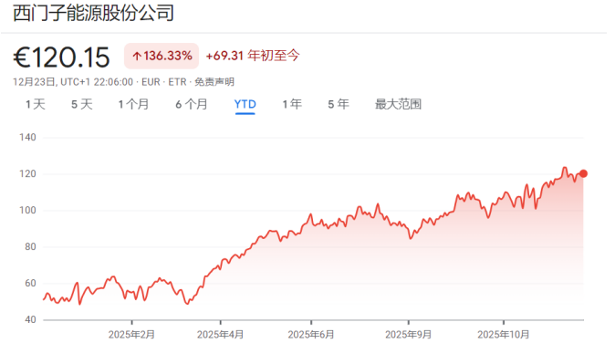Click the 136.33% change badge
The height and width of the screenshot is (364, 615).
(x=162, y=56)
